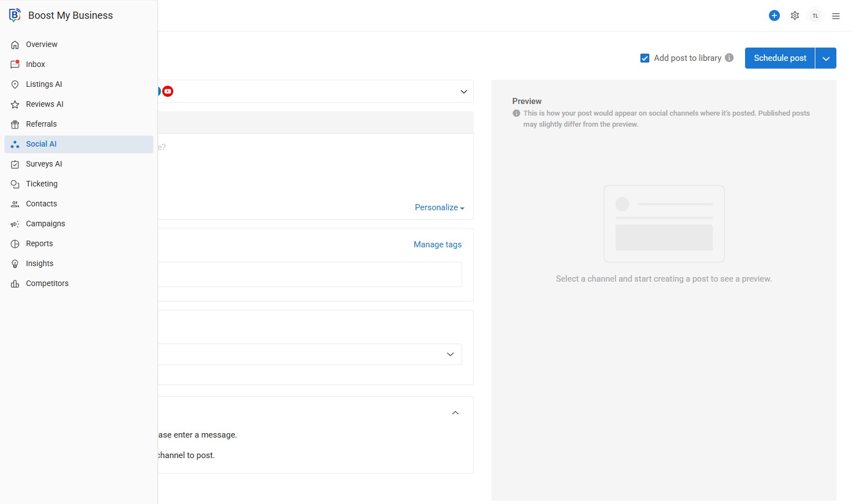Click info icon beside Add post to library

(x=730, y=58)
